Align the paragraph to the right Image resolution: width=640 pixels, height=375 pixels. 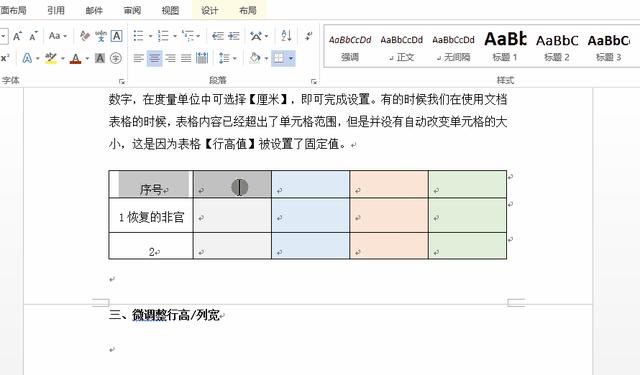pos(170,58)
